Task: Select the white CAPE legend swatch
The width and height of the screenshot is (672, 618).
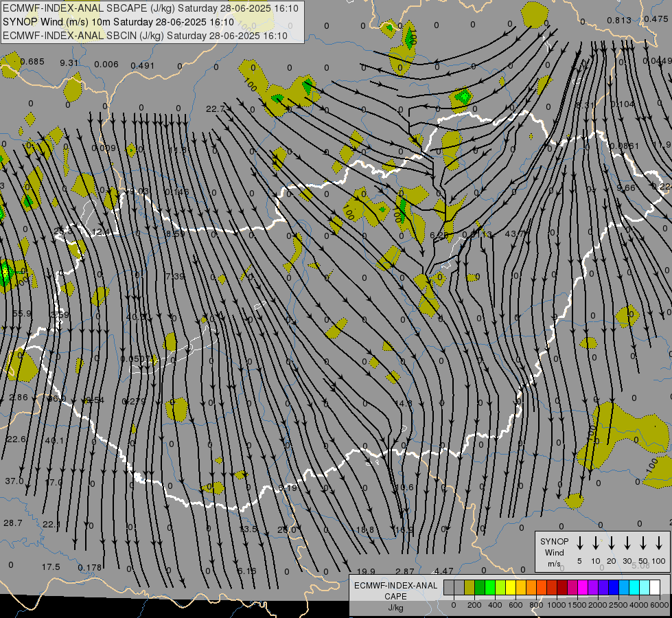Action: click(x=654, y=588)
